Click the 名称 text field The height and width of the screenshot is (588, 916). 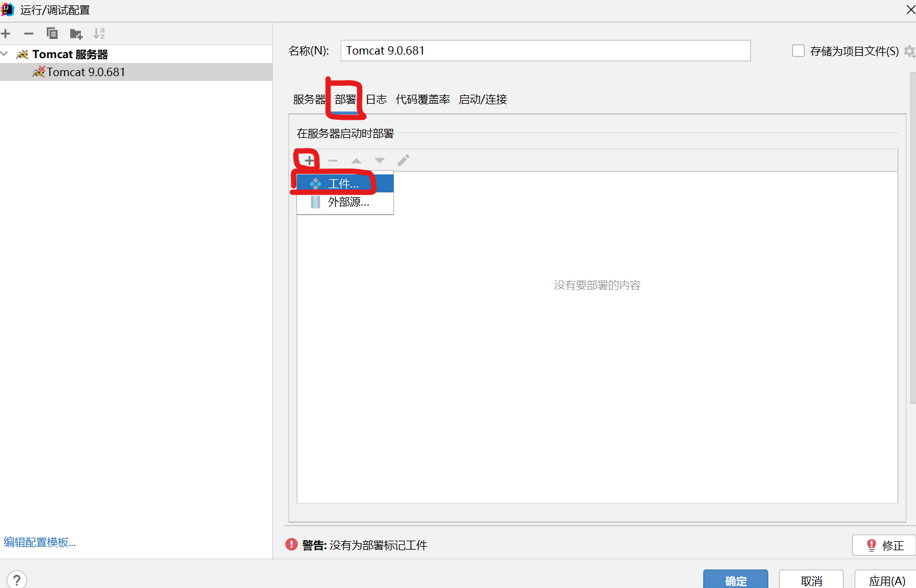(545, 50)
